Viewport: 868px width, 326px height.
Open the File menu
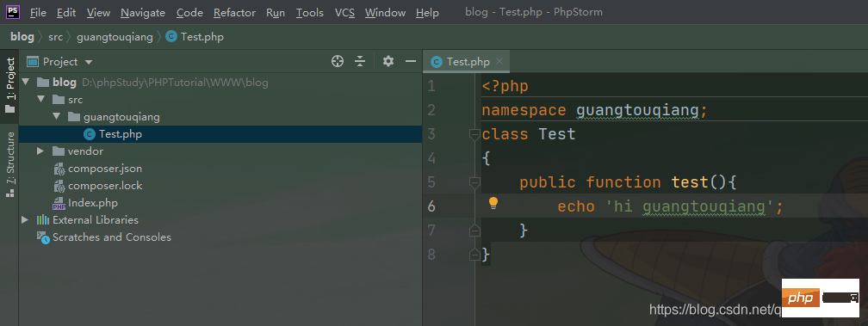38,12
